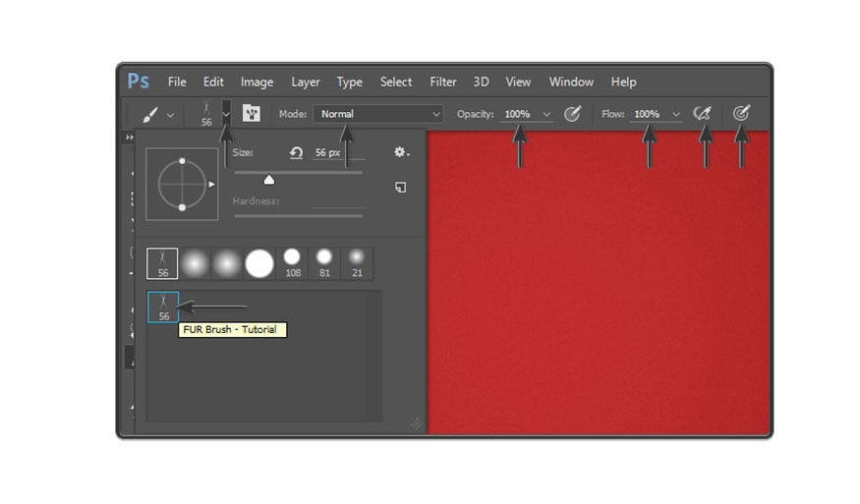Click the brush Size slider handle
Image resolution: width=860 pixels, height=504 pixels.
[x=269, y=180]
